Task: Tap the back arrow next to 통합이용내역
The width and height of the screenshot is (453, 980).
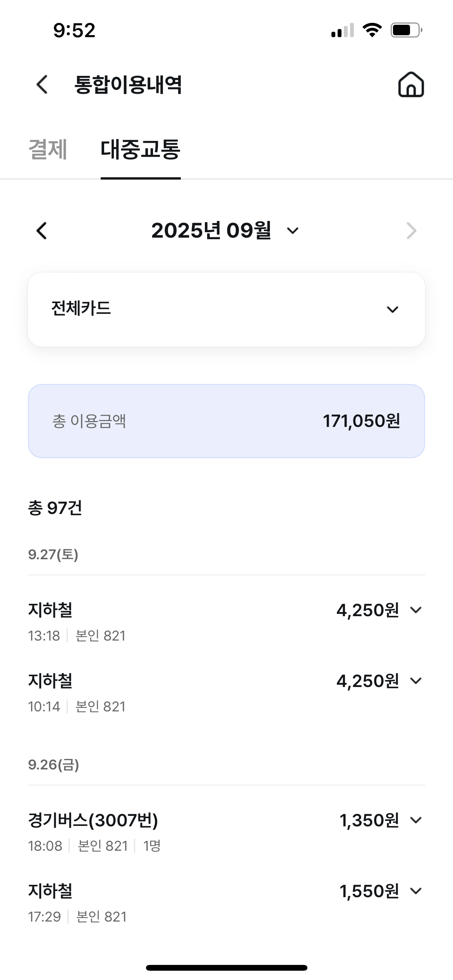Action: click(42, 84)
